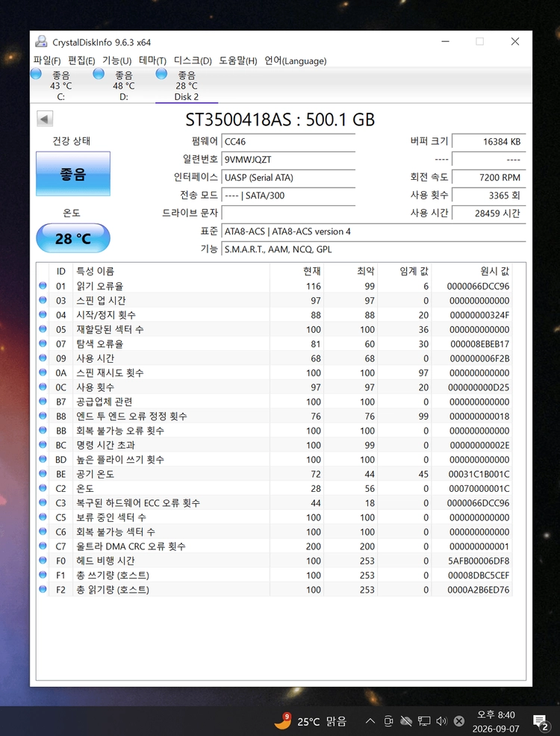Click the status orb for 스핀 업 시간

[x=43, y=300]
